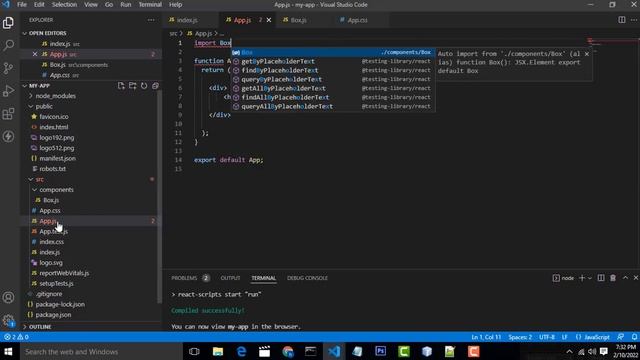The image size is (640, 360).
Task: Open the Extensions view
Action: pos(8,113)
